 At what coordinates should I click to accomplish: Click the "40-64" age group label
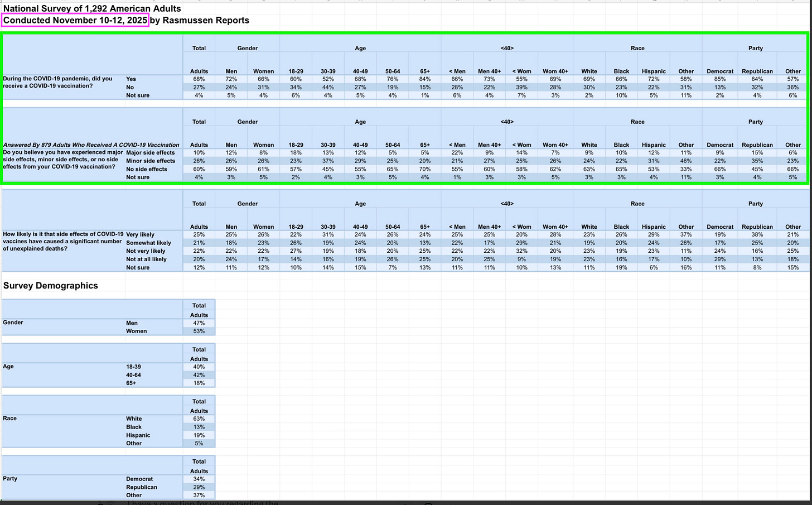(133, 375)
